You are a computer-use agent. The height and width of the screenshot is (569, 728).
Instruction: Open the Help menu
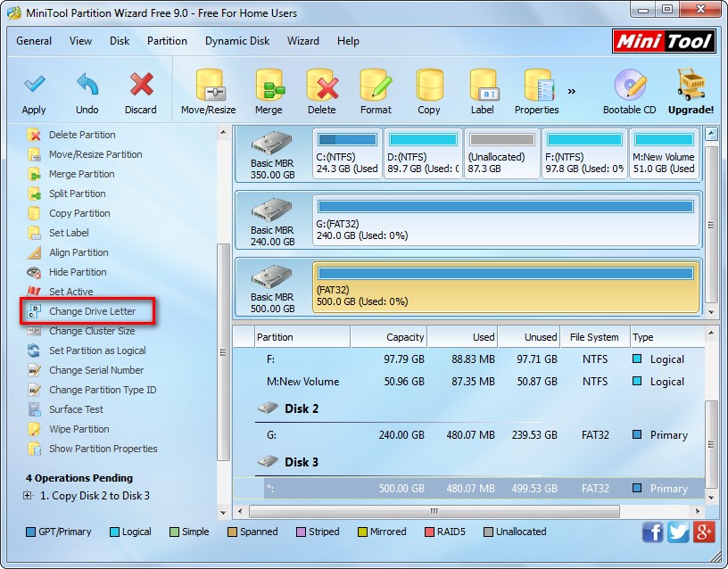[x=348, y=41]
